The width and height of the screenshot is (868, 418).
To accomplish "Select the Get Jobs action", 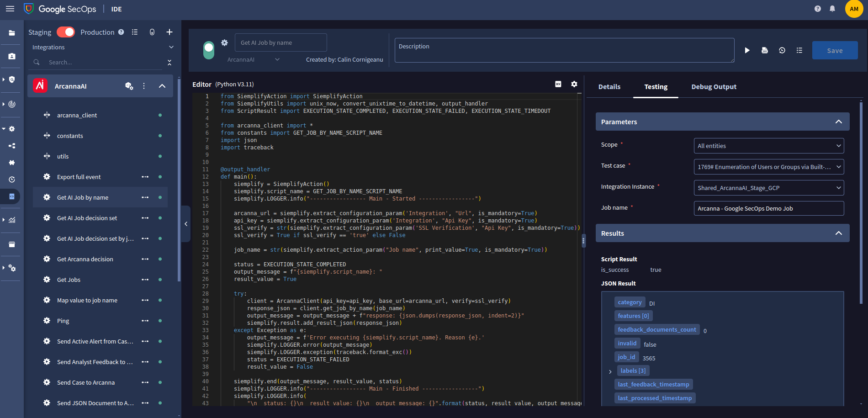I will click(x=69, y=280).
